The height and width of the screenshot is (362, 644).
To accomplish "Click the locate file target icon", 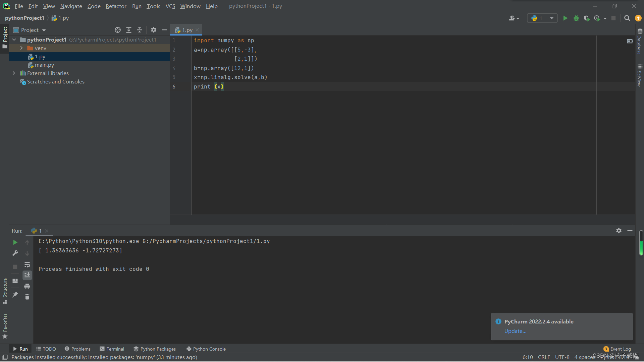I will pyautogui.click(x=117, y=30).
